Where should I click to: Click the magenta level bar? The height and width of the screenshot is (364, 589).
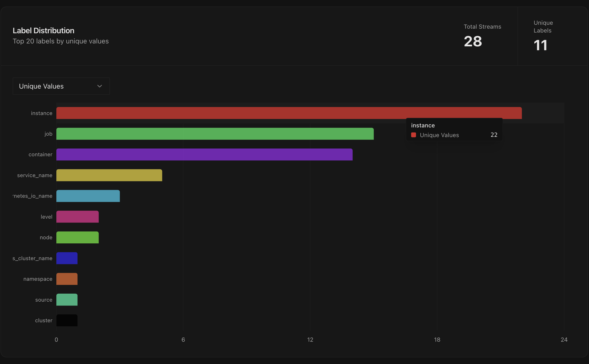[77, 217]
